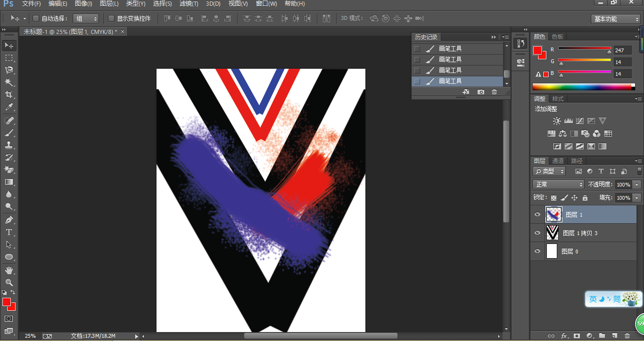Viewport: 644px width, 341px height.
Task: Toggle lock position icon
Action: click(x=574, y=198)
